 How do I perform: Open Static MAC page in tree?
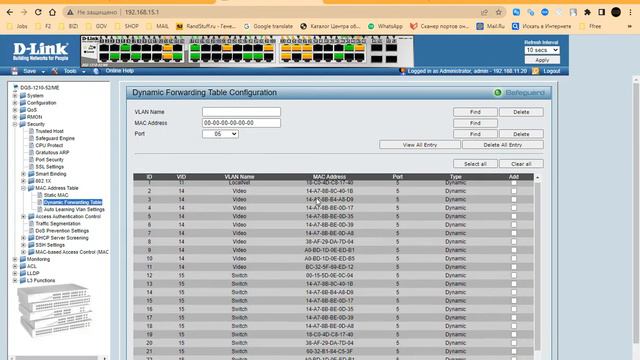[56, 195]
